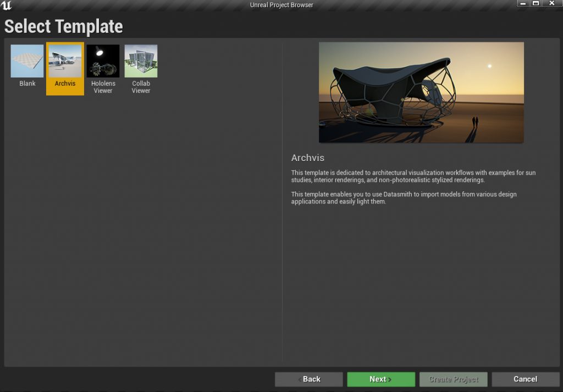This screenshot has height=392, width=563.
Task: Cancel the project browser dialog
Action: click(x=525, y=379)
